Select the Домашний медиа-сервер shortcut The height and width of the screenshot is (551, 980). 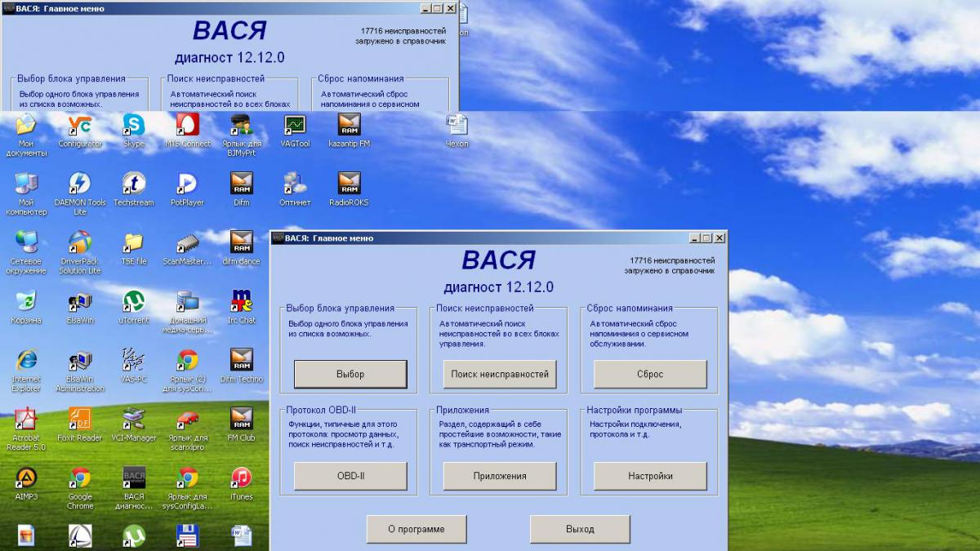[x=188, y=311]
